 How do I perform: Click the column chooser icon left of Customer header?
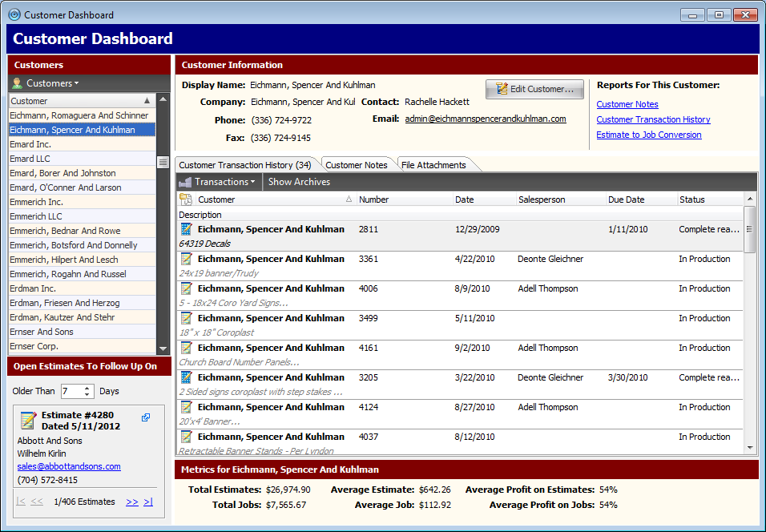point(186,199)
